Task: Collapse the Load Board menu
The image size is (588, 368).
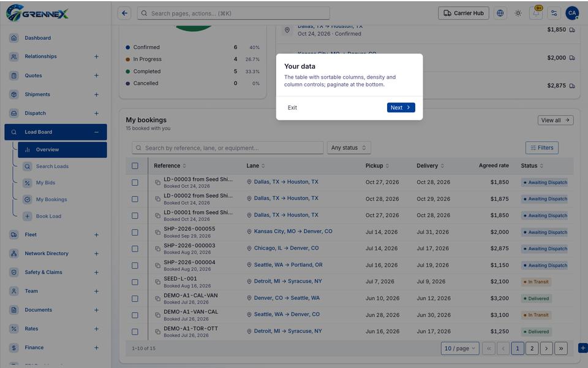Action: pos(96,132)
